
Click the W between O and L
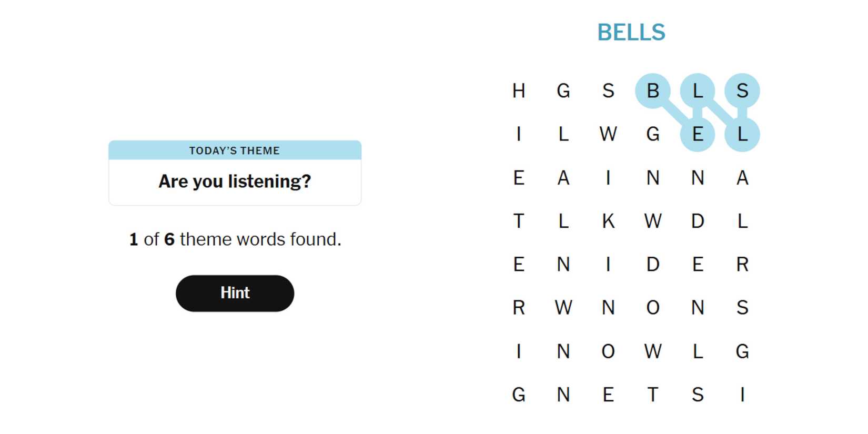pyautogui.click(x=653, y=351)
